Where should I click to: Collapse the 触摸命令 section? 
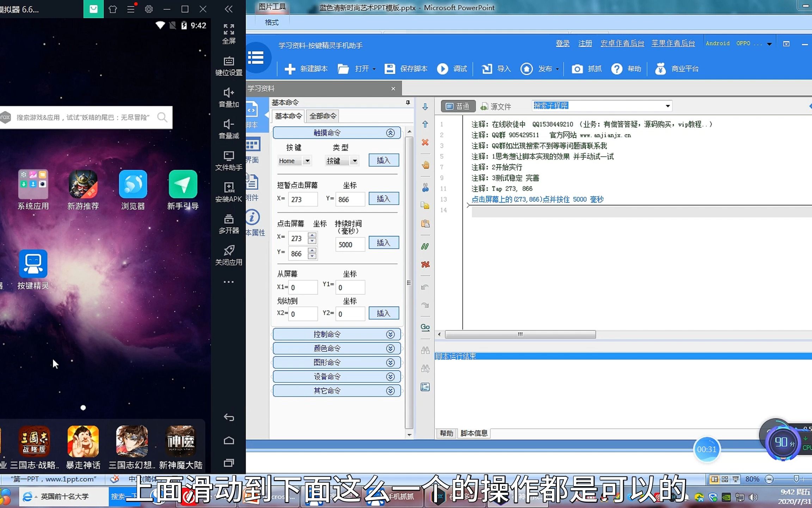[x=337, y=133]
